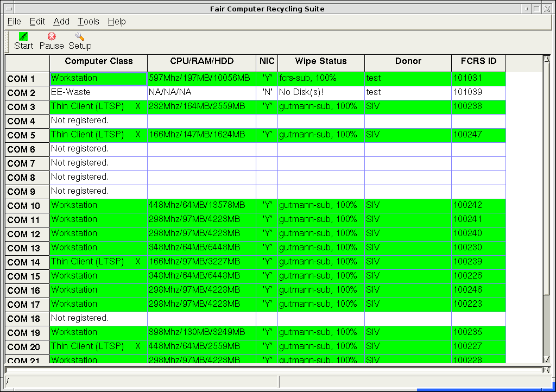Click the Wipe Status column header
Screen dimensions: 556x392
(321, 61)
